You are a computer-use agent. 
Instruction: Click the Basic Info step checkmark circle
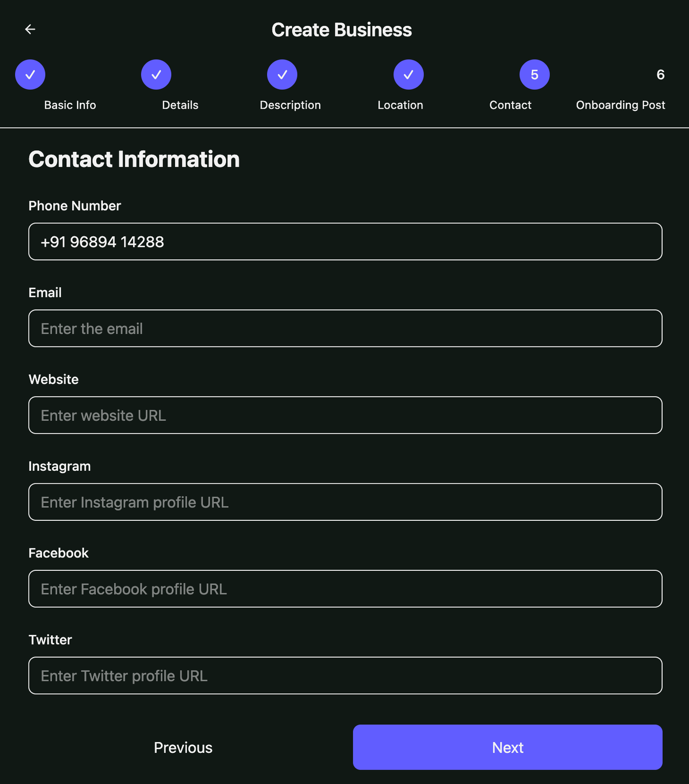[x=30, y=75]
